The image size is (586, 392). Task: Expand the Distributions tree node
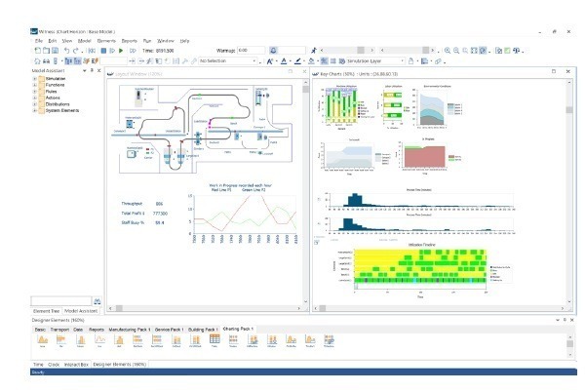[35, 103]
